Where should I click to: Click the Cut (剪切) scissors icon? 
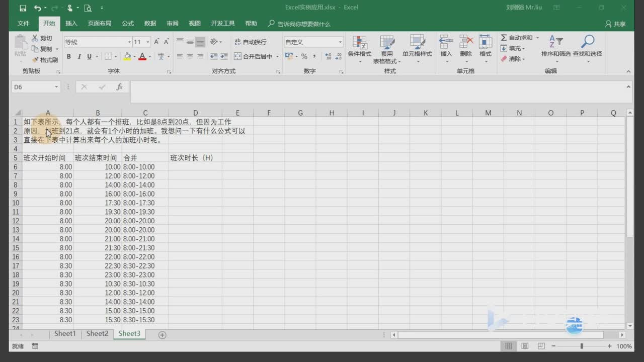click(x=35, y=38)
